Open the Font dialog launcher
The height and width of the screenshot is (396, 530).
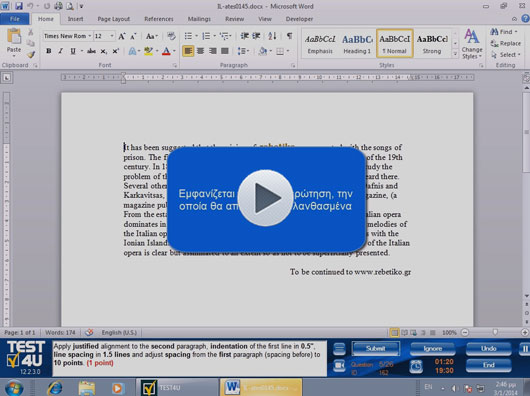pyautogui.click(x=175, y=66)
